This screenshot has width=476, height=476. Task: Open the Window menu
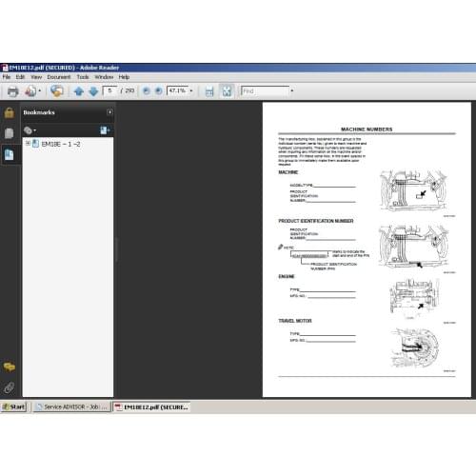[104, 77]
